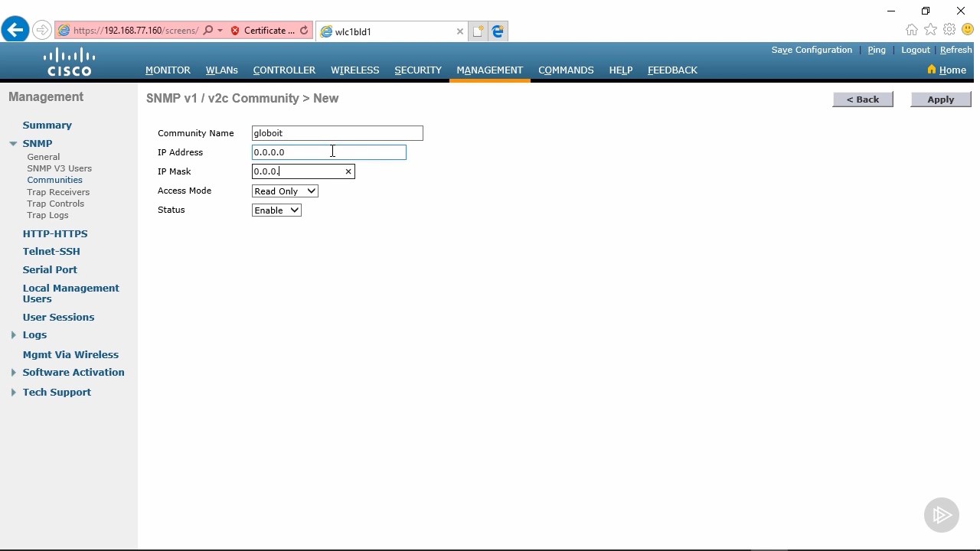This screenshot has height=551, width=980.
Task: Open HTTP-HTTPS settings
Action: (x=55, y=233)
